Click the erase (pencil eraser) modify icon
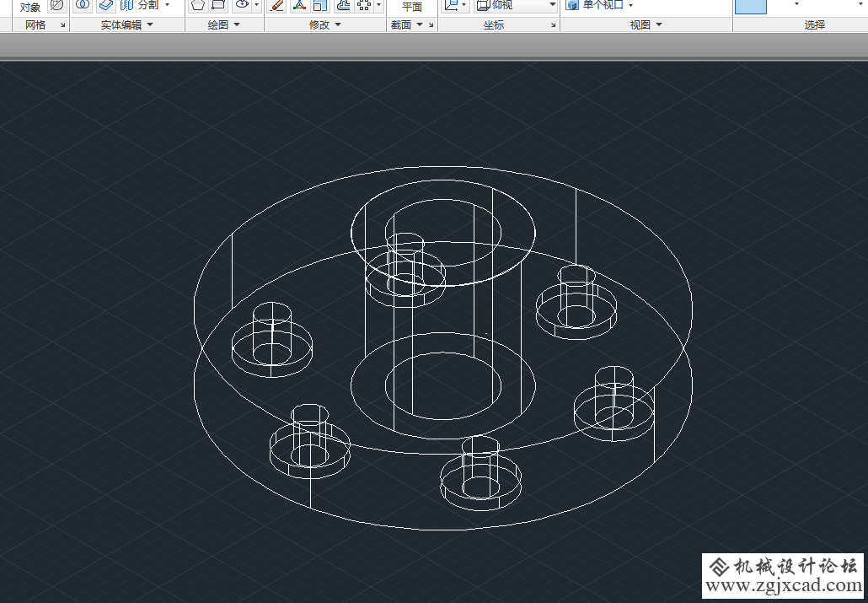Viewport: 868px width, 603px height. pos(276,5)
